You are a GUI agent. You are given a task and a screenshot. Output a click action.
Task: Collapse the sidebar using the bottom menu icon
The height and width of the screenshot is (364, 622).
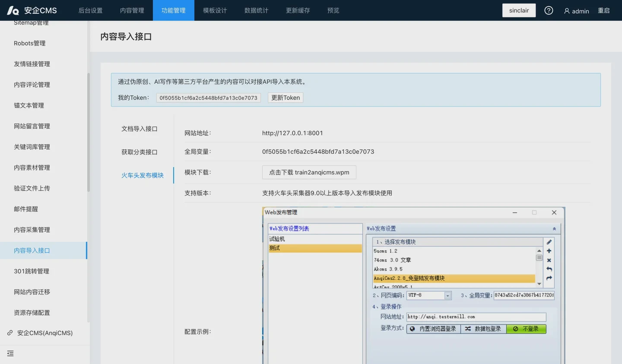[x=10, y=354]
